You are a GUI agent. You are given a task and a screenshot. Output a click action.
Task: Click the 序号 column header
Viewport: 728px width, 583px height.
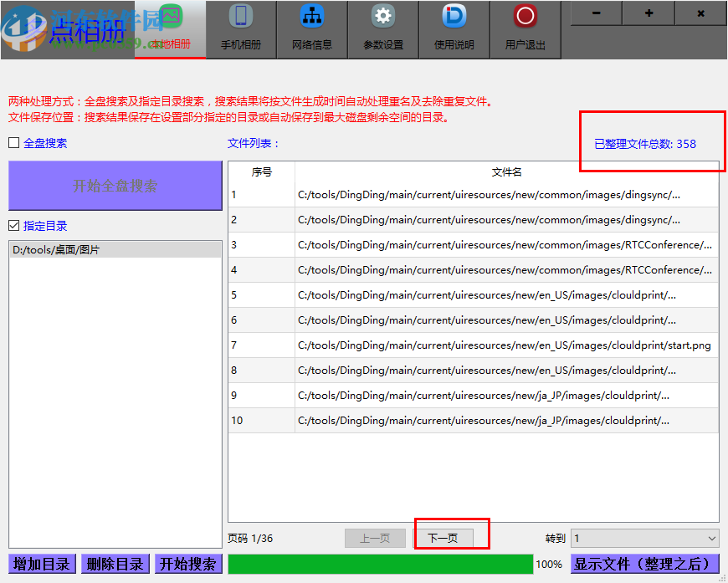point(261,172)
